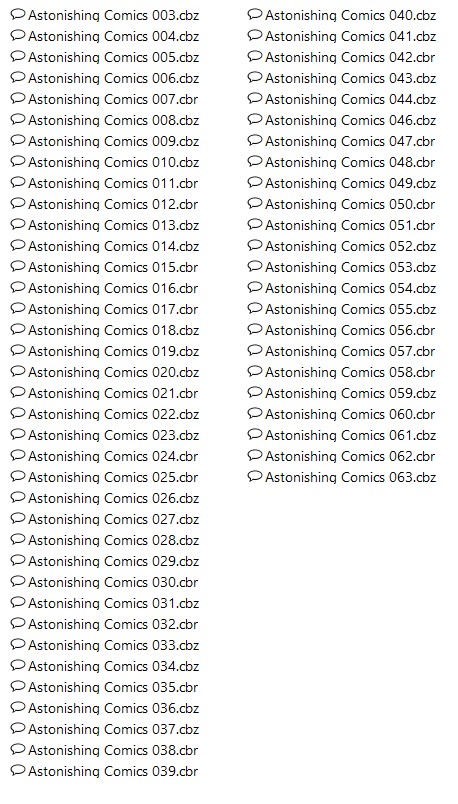Pick the Astonishing Comics 025.cbr file

pos(113,477)
